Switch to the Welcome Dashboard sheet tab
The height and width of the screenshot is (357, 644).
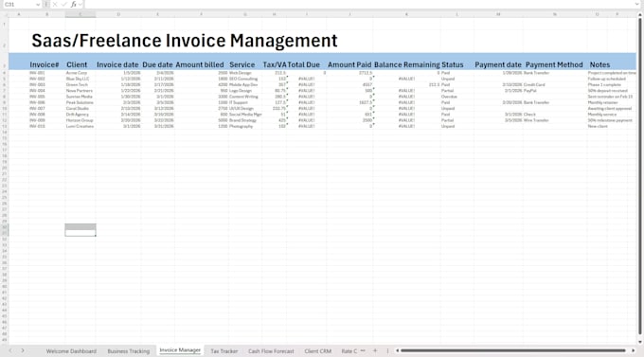tap(71, 351)
